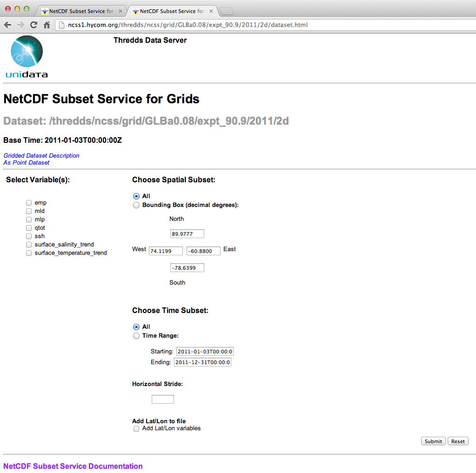476x473 pixels.
Task: Enable the ssh variable checkbox
Action: coord(29,236)
